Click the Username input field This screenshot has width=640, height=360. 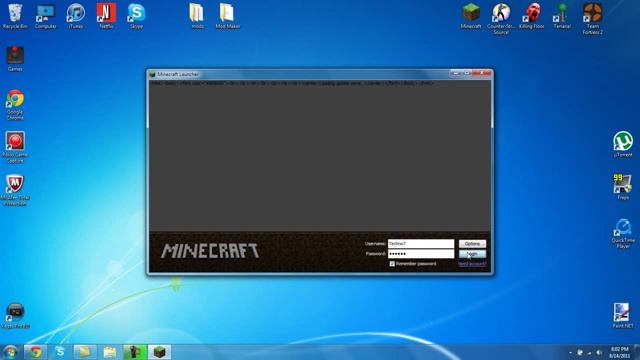[421, 244]
